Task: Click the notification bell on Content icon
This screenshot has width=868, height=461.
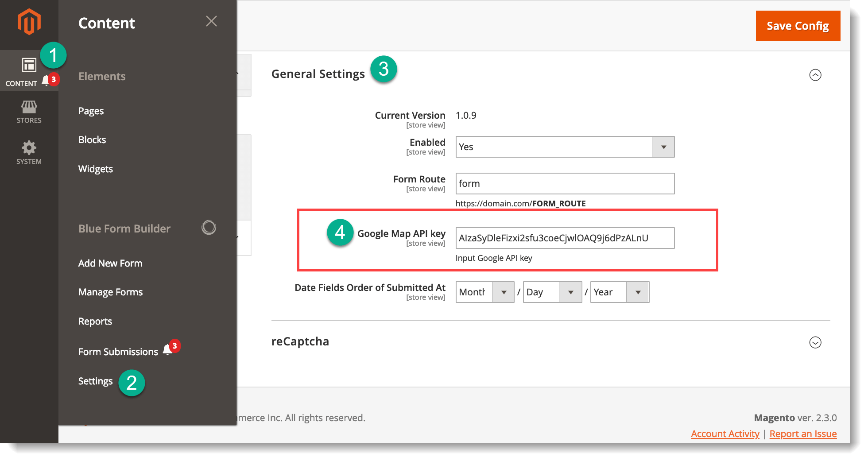Action: (46, 81)
